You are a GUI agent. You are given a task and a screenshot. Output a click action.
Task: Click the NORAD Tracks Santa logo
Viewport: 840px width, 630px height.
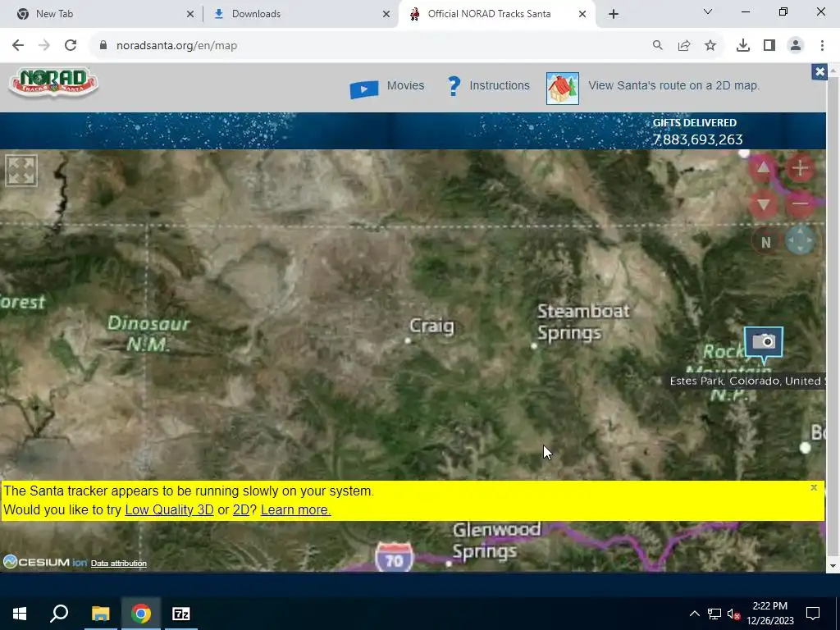pos(53,84)
